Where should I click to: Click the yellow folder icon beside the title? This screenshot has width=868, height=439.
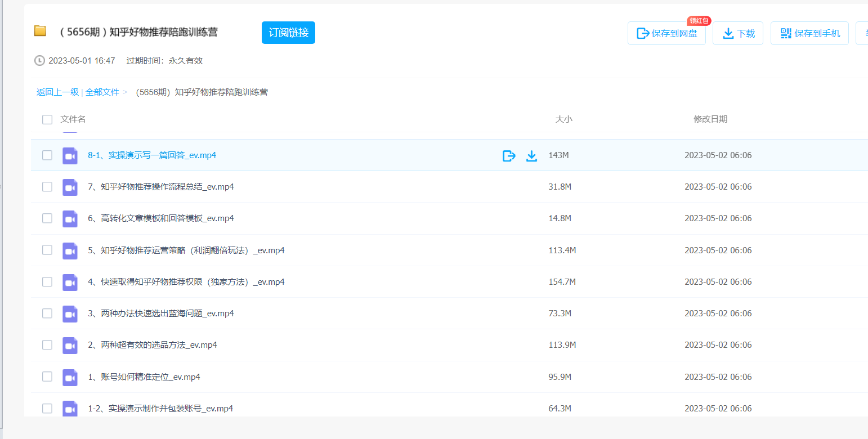click(x=40, y=31)
